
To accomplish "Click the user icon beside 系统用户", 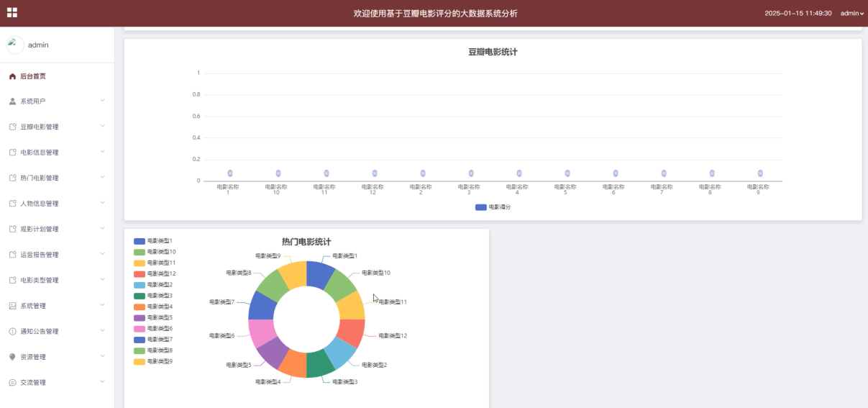I will tap(12, 101).
